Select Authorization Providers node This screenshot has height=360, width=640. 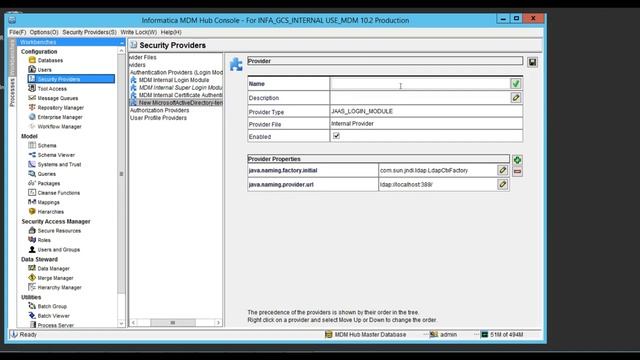point(160,110)
